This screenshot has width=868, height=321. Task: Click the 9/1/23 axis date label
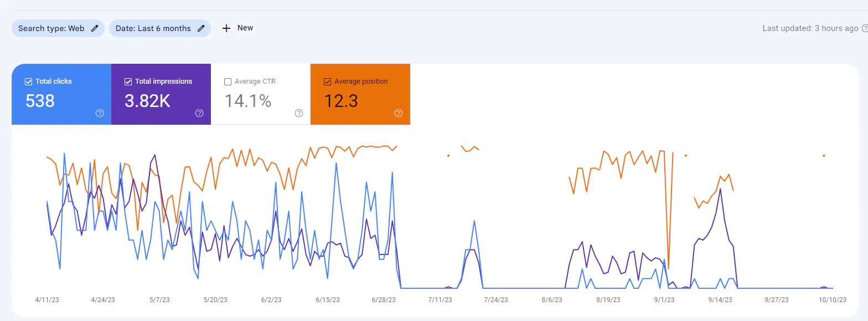(x=664, y=300)
